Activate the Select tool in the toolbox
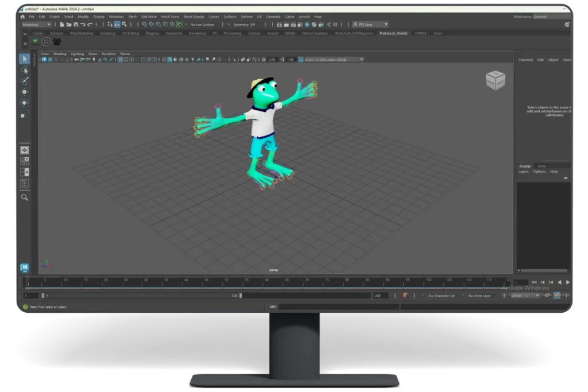 (24, 58)
